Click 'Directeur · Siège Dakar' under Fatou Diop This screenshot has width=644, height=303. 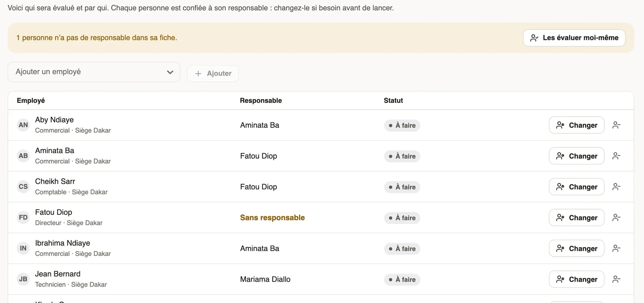coord(69,223)
